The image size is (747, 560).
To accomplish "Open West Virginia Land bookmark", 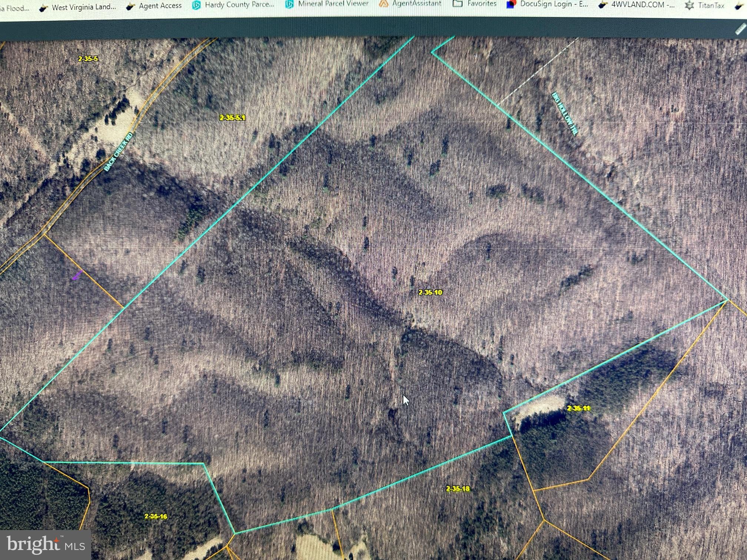I will click(x=83, y=7).
